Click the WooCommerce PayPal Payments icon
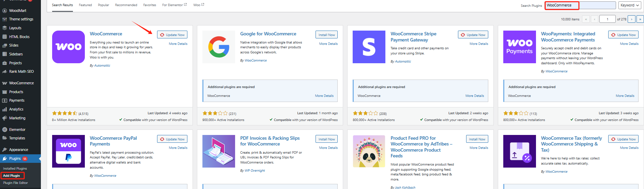This screenshot has height=189, width=644. (68, 151)
